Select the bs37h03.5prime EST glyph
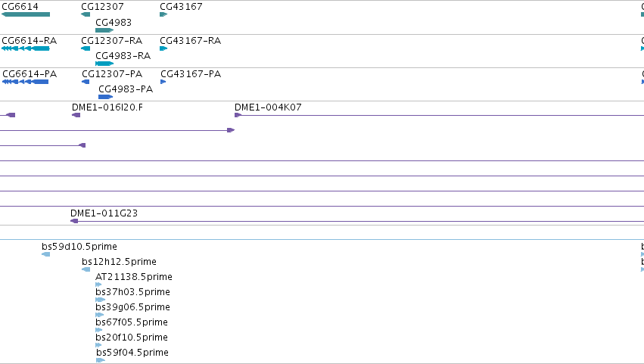This screenshot has width=644, height=364. coord(100,300)
